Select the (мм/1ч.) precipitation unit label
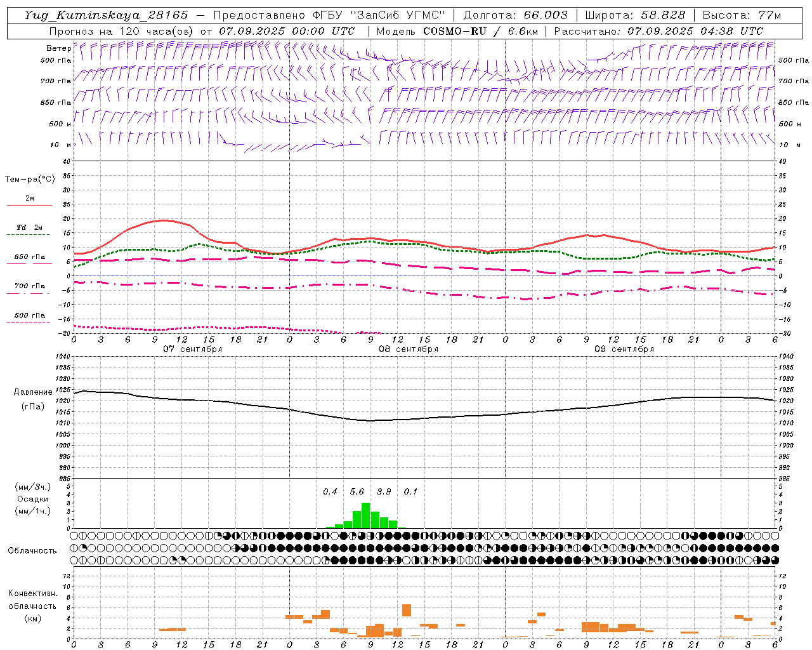Viewport: 812px width, 650px height. click(x=33, y=511)
